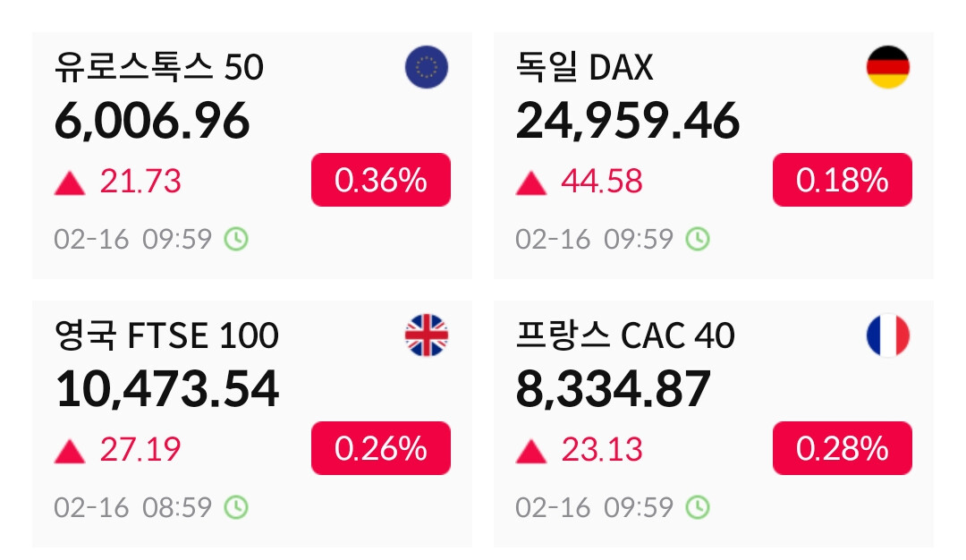Click the clock icon under Euro Stoxx 50
966x560 pixels.
click(235, 239)
